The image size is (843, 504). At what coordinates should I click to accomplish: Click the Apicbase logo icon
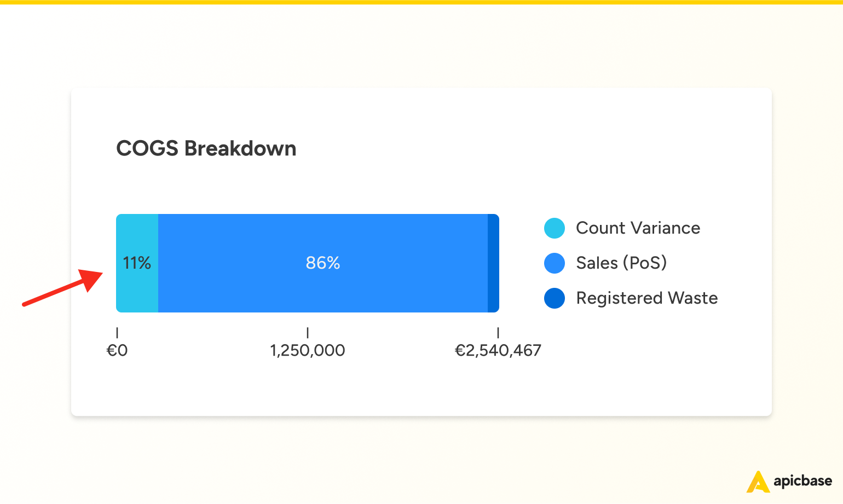pyautogui.click(x=758, y=482)
